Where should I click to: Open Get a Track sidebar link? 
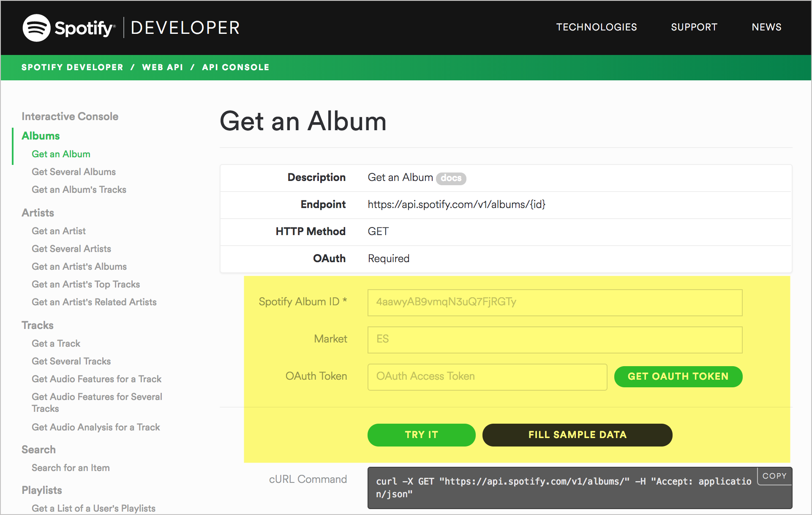point(56,343)
